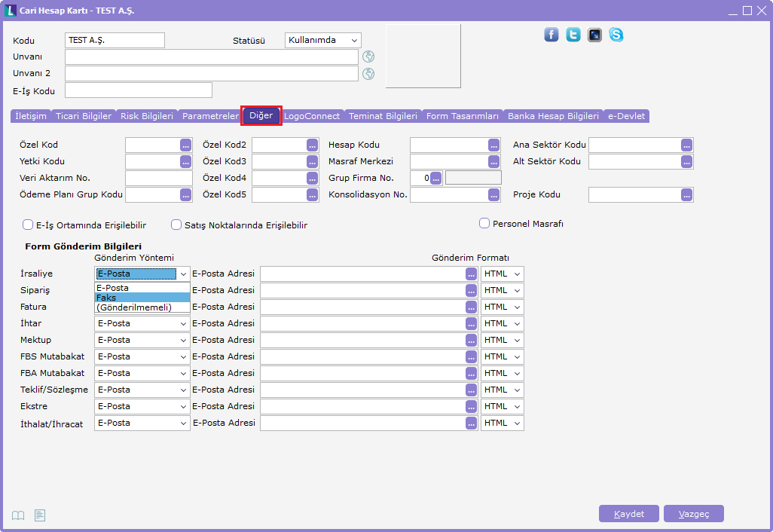Click the Kaydet button
This screenshot has width=773, height=532.
(629, 514)
